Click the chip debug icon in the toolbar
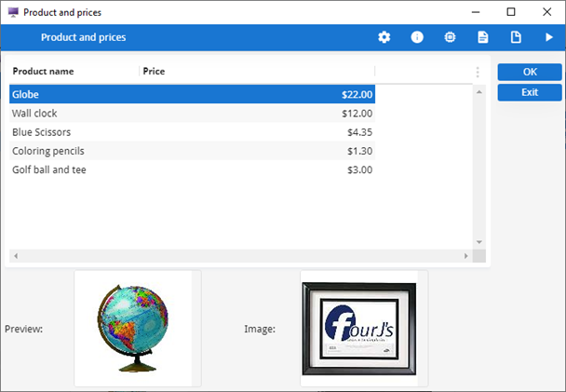Viewport: 566px width, 392px height. click(450, 37)
